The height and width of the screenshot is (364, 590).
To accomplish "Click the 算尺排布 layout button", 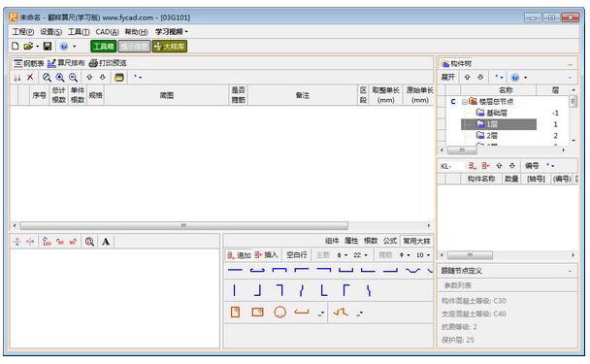I will pos(66,63).
